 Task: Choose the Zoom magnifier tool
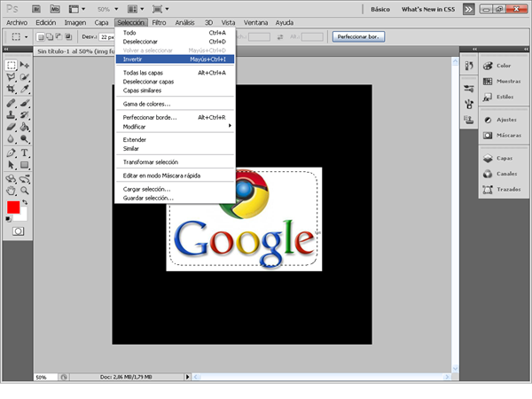coord(25,189)
